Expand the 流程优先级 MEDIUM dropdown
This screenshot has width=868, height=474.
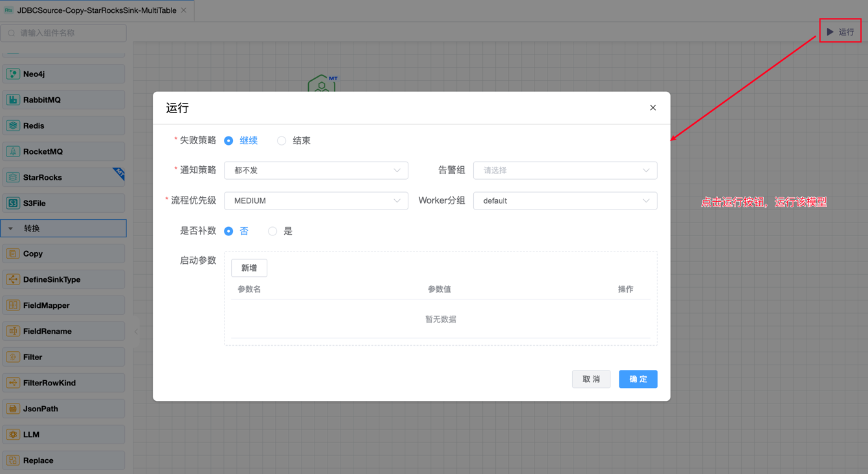click(x=316, y=201)
